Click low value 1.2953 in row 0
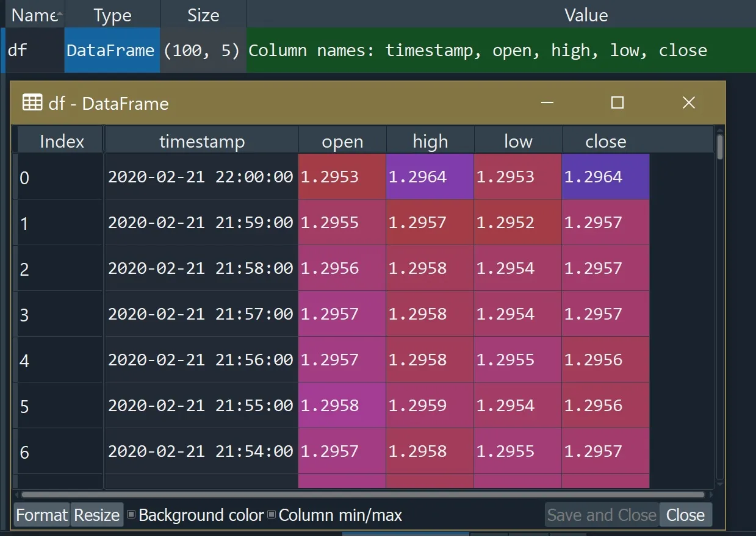Viewport: 756px width, 538px height. pos(518,177)
